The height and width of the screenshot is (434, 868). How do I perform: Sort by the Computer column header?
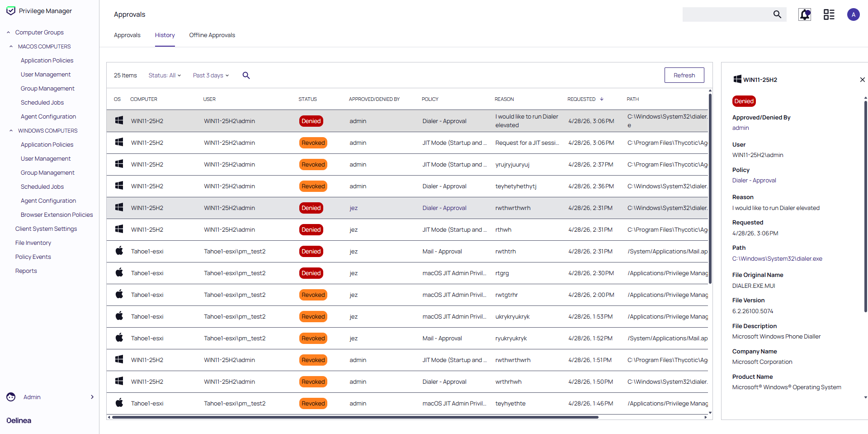tap(144, 99)
